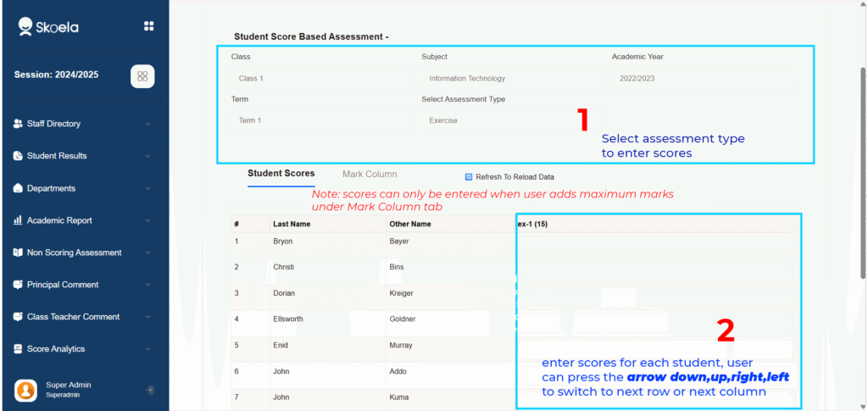Click the session switcher icon next to Session 2024/2025
868x411 pixels.
click(142, 76)
